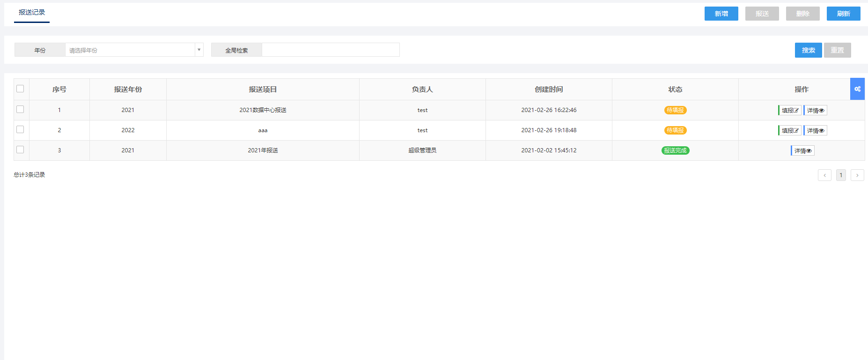Click the 年份 dropdown arrow
Image resolution: width=868 pixels, height=360 pixels.
click(199, 50)
